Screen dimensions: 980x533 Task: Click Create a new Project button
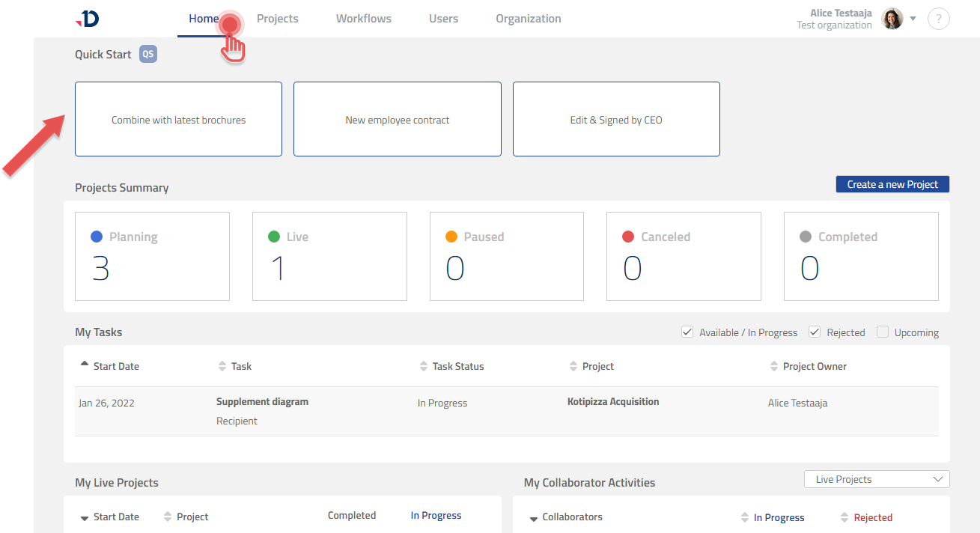pyautogui.click(x=892, y=184)
